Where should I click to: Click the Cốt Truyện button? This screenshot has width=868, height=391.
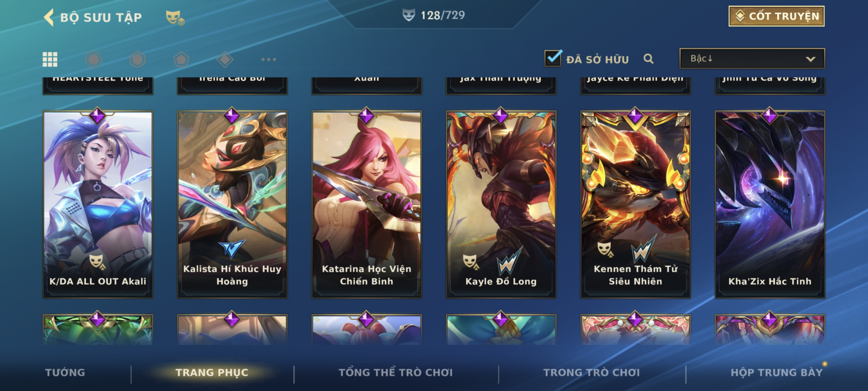(776, 16)
